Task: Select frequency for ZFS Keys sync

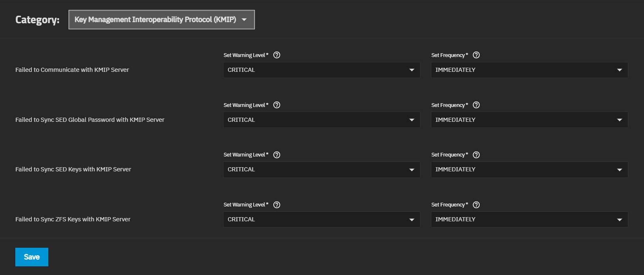Action: [x=529, y=219]
